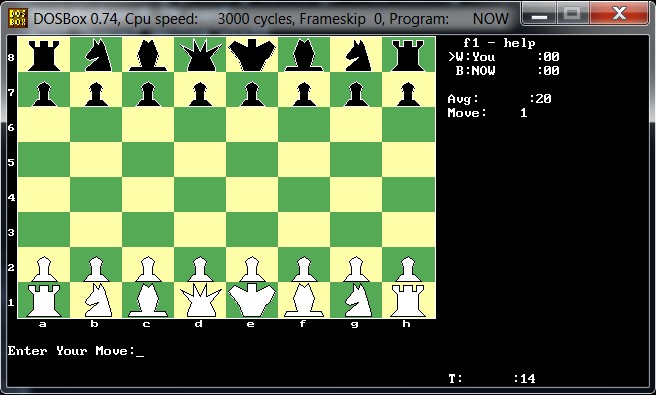This screenshot has height=395, width=656.
Task: Choose the white rook on a1
Action: click(x=44, y=300)
